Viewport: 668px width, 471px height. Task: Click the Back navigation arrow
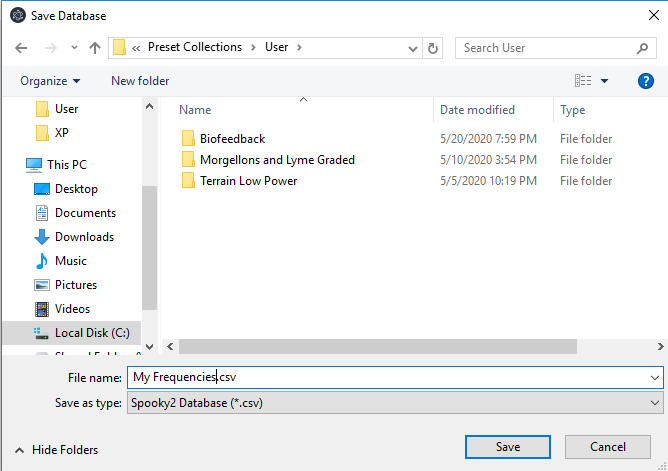tap(22, 48)
